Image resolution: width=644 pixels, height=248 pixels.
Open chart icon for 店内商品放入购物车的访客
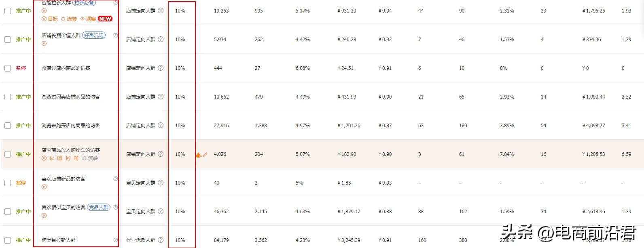[x=52, y=158]
